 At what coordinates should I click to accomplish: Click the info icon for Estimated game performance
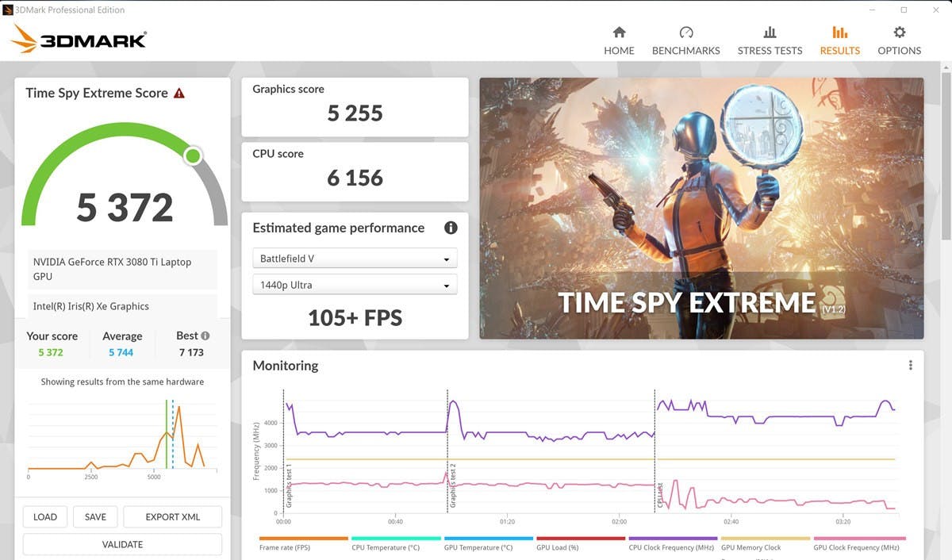tap(451, 228)
